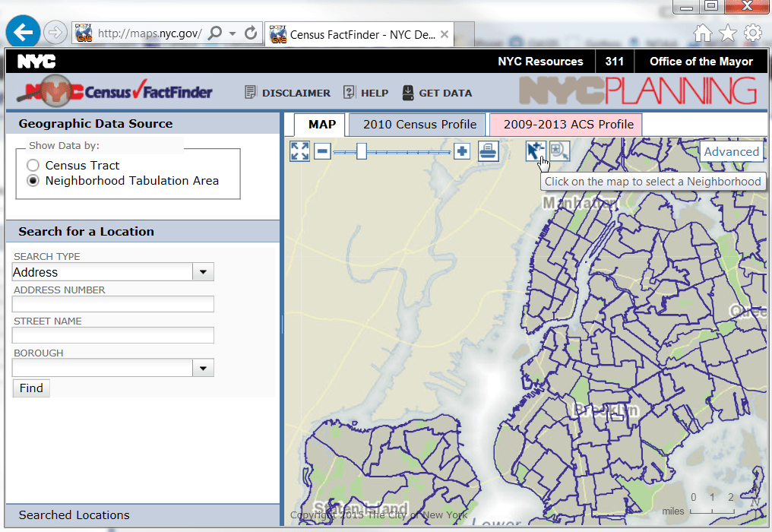Select the zoom out (minus) icon

(321, 151)
